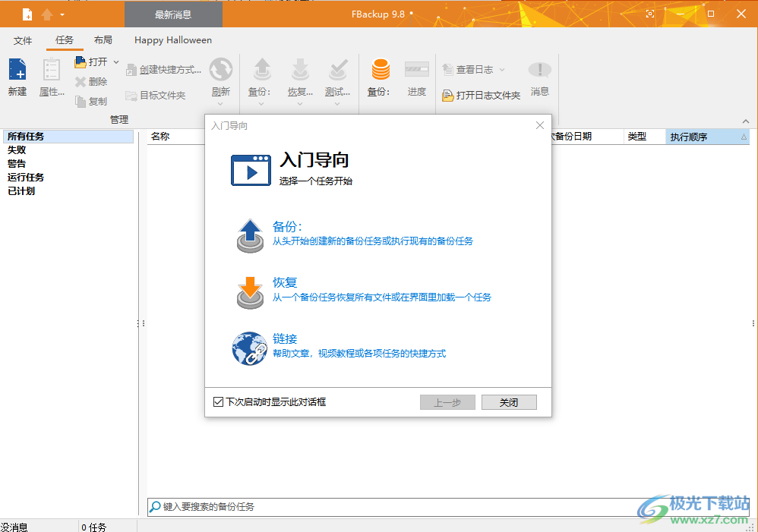
Task: Switch to the Layout (布局) tab
Action: (x=103, y=40)
